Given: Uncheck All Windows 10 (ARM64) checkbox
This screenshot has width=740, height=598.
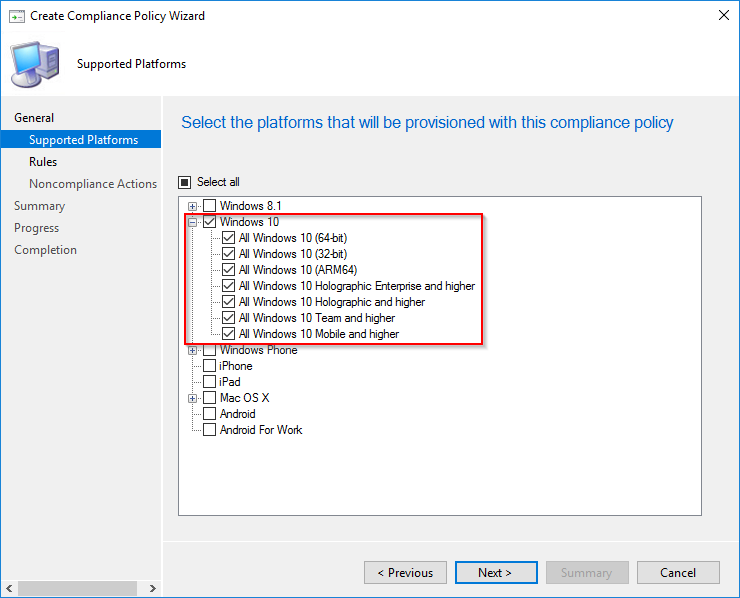Looking at the screenshot, I should tap(229, 270).
